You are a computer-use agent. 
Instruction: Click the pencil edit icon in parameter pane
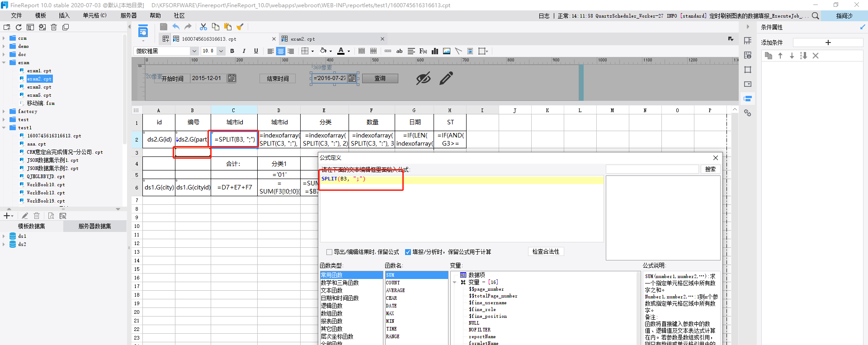coord(446,78)
